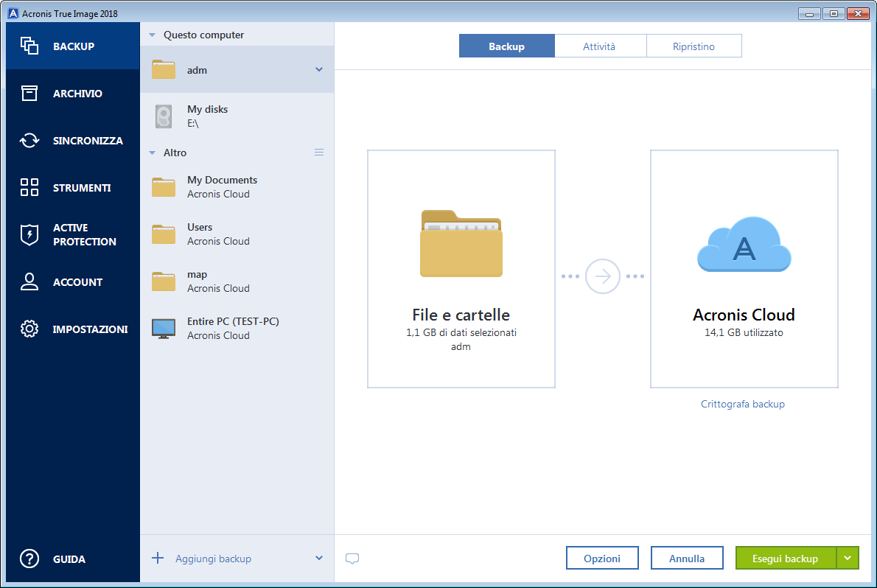Select the map backup folder icon
The image size is (877, 588).
click(164, 281)
